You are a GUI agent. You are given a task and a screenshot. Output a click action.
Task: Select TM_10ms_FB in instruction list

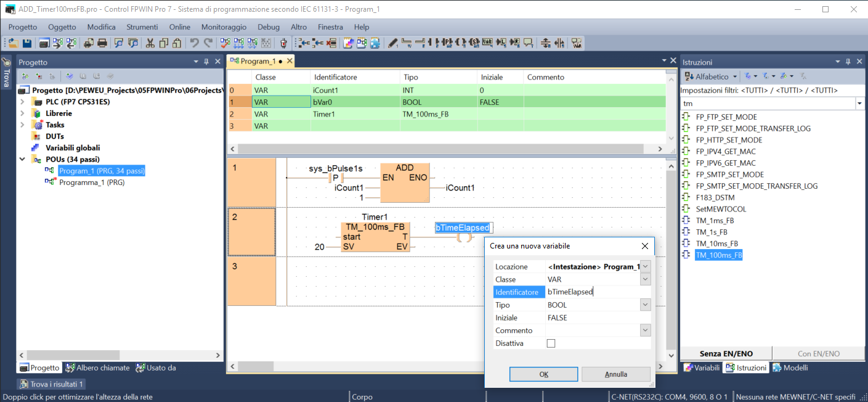pos(716,244)
